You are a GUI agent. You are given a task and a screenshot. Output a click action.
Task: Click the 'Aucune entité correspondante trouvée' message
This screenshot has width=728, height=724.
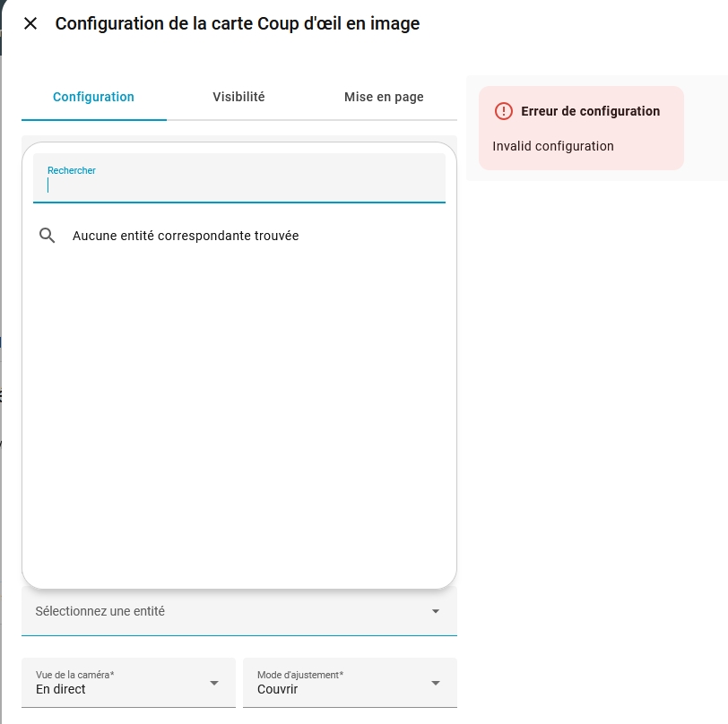pos(186,236)
